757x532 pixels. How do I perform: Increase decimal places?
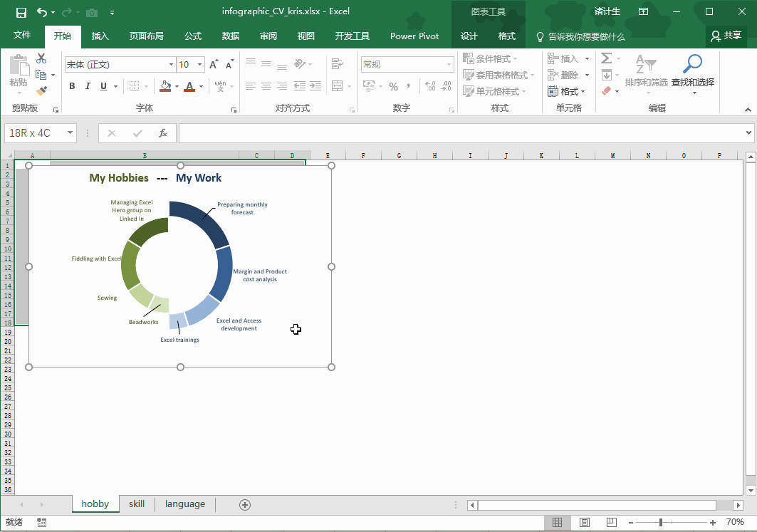click(x=430, y=86)
